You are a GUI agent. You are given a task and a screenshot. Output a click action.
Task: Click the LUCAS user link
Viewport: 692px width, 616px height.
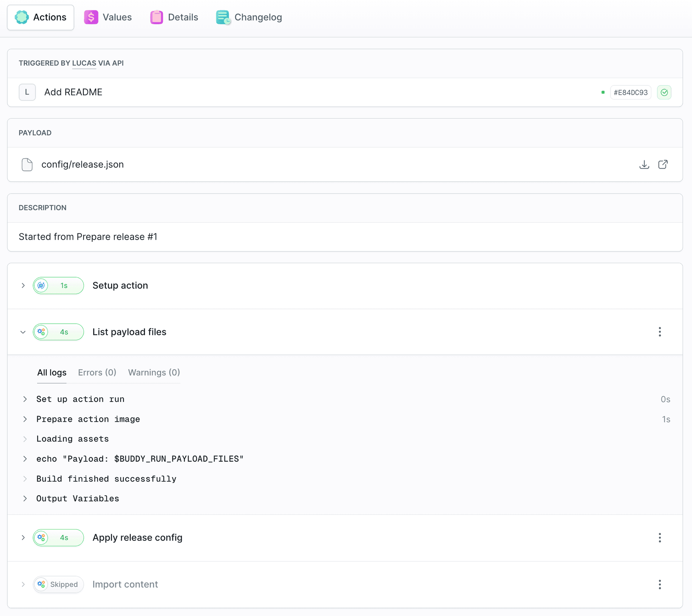tap(84, 63)
